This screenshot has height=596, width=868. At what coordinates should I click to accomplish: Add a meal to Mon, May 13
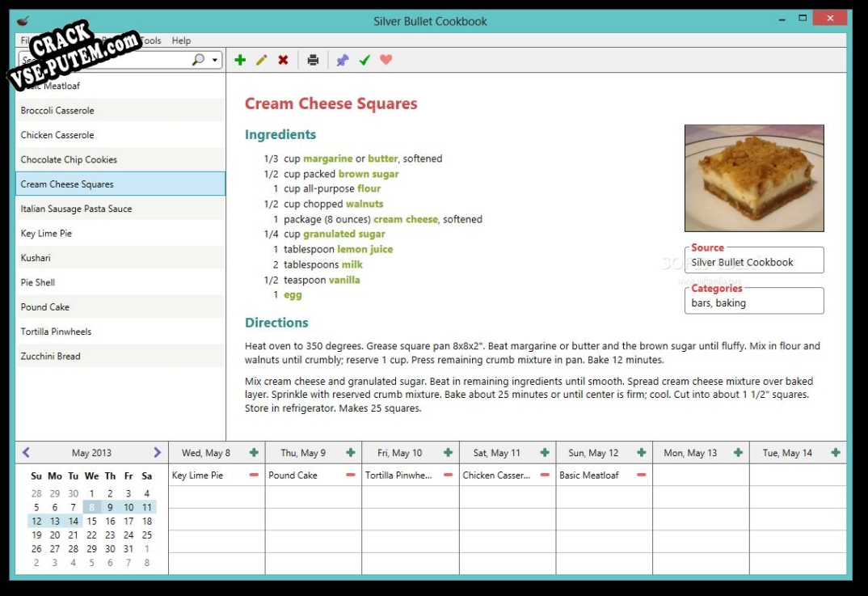click(x=738, y=453)
